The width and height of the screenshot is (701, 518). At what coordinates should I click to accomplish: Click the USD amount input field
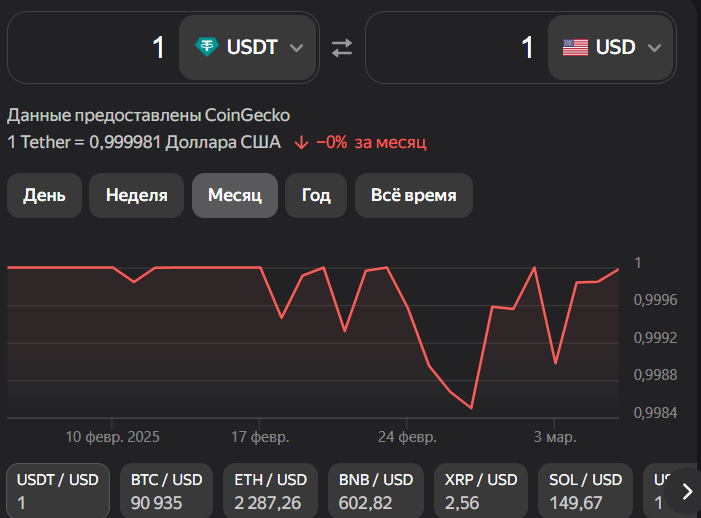[457, 47]
